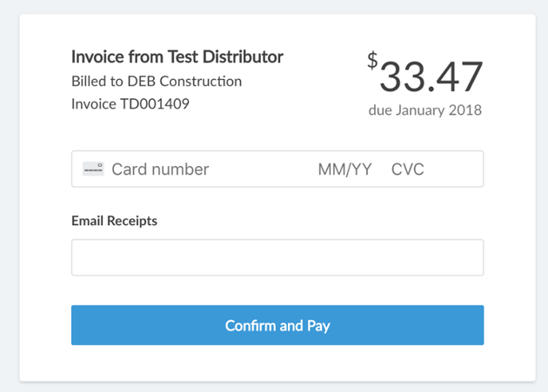Focus the Card number field
The width and height of the screenshot is (548, 392).
[161, 169]
